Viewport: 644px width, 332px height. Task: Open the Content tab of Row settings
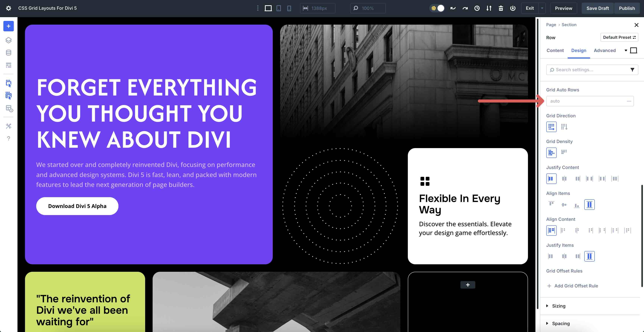pos(555,50)
